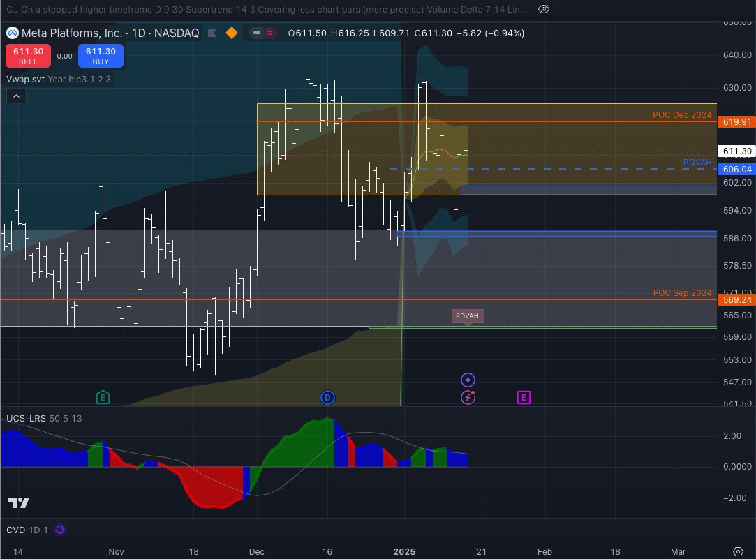The image size is (756, 559).
Task: Click the TradingView logo
Action: (19, 503)
